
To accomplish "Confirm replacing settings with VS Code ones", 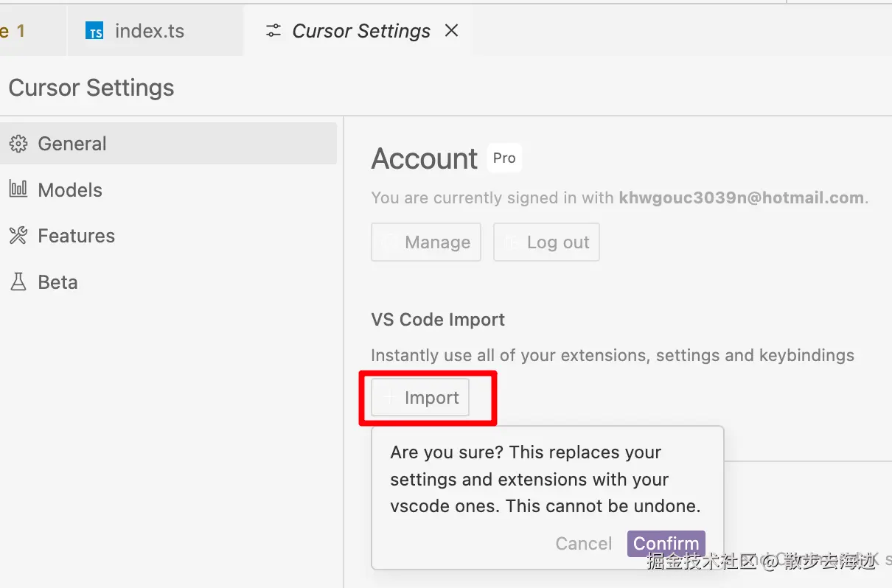I will [666, 544].
